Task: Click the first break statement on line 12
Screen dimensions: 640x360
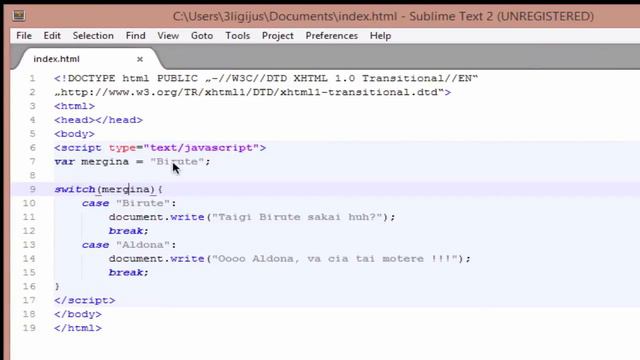Action: [129, 231]
